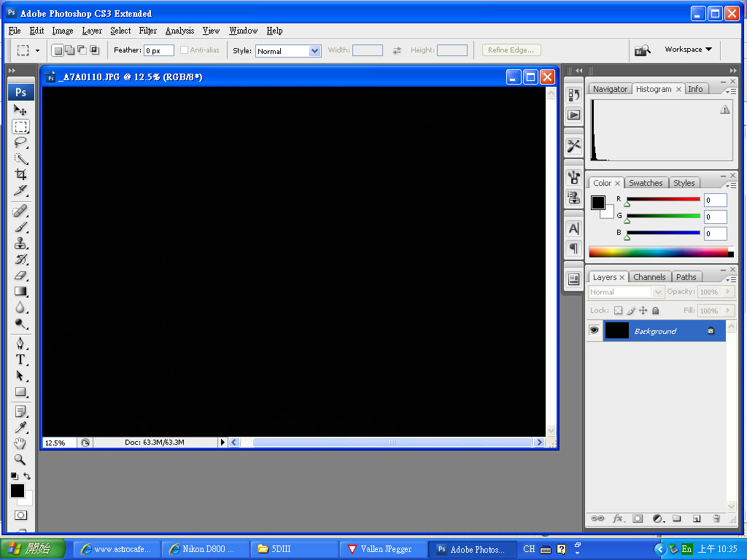Click the Feather input field

pos(158,51)
